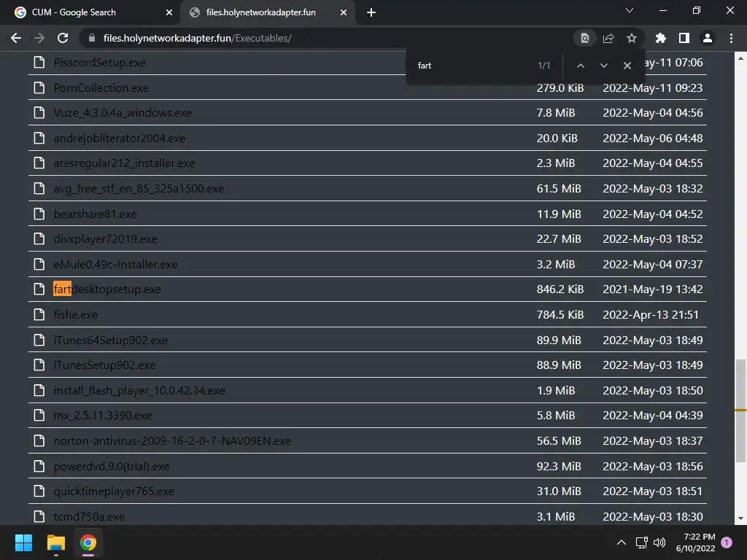The image size is (747, 560).
Task: Open the Chrome profile menu
Action: tap(708, 38)
